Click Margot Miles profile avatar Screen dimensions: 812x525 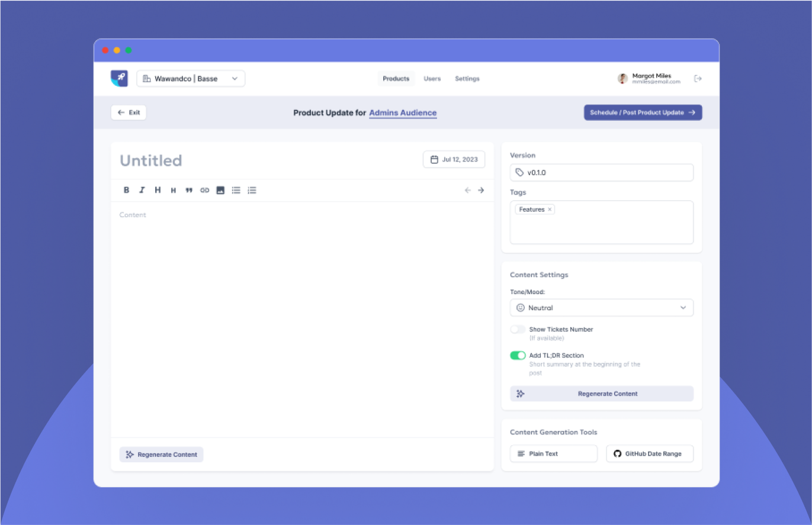[622, 78]
